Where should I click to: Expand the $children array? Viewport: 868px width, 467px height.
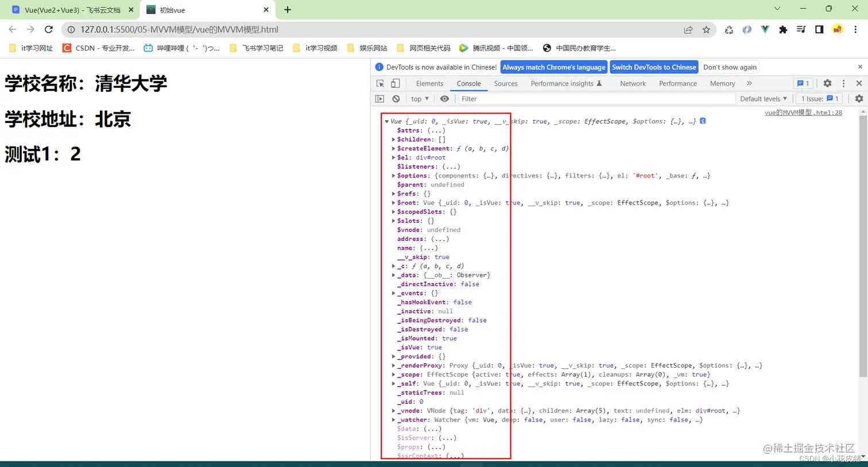[393, 140]
